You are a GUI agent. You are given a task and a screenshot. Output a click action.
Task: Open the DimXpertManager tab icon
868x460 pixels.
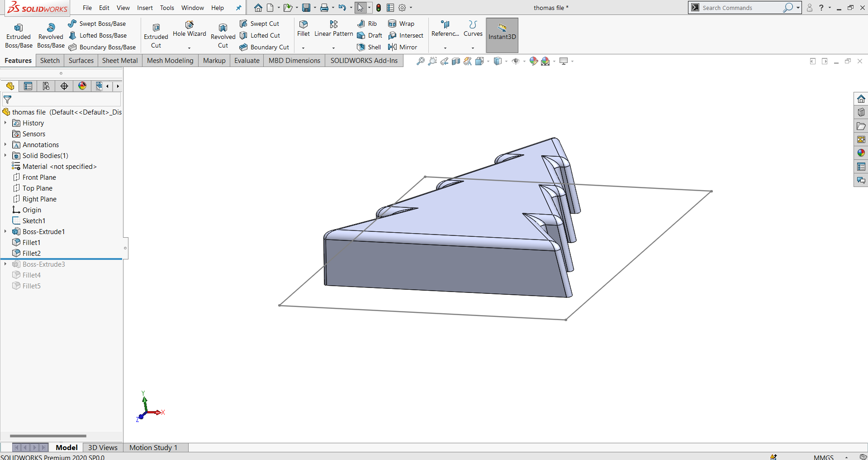click(64, 86)
